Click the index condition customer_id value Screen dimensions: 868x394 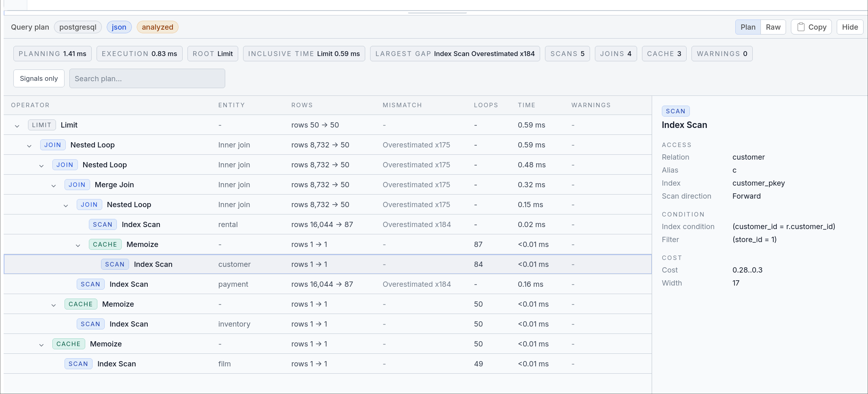[x=784, y=227]
